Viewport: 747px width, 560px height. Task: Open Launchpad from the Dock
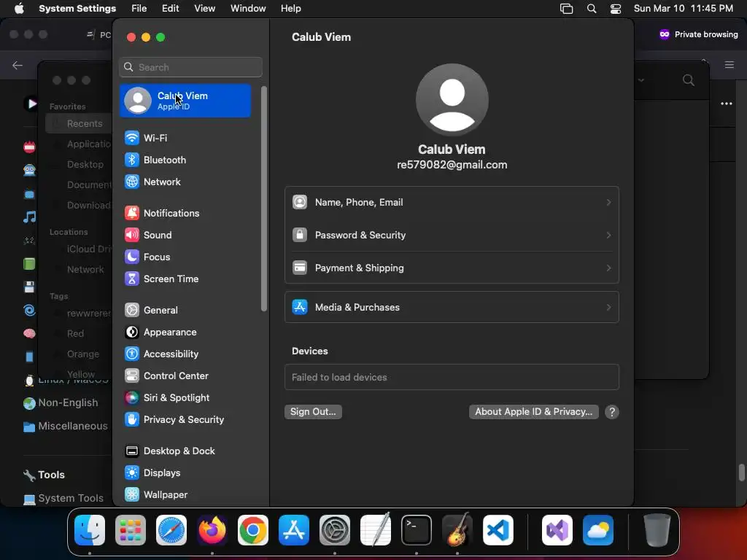point(131,530)
